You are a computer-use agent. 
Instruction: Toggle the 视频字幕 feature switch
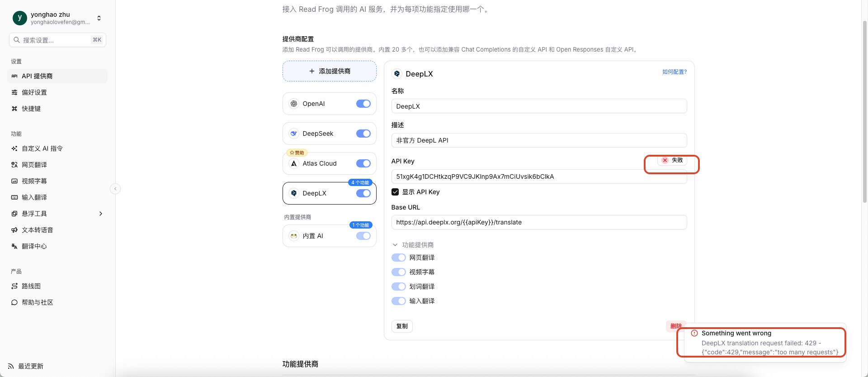(x=399, y=272)
